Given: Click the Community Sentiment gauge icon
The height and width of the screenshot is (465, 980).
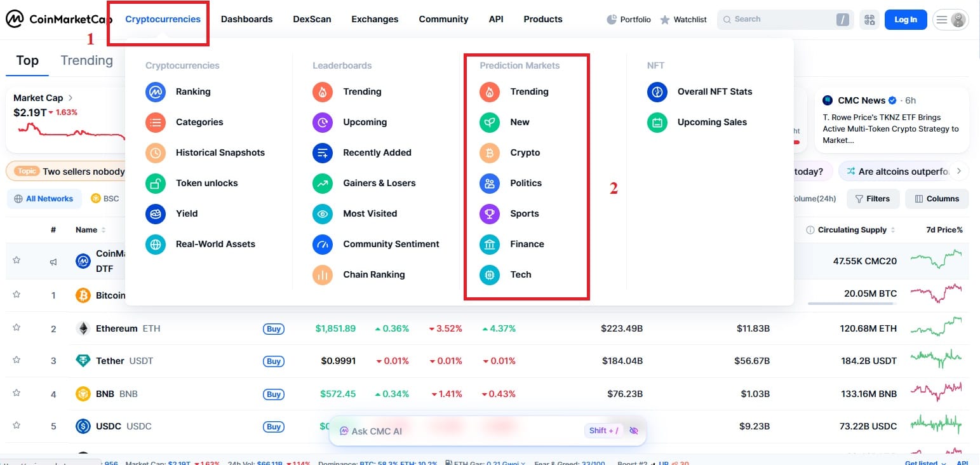Looking at the screenshot, I should 323,244.
